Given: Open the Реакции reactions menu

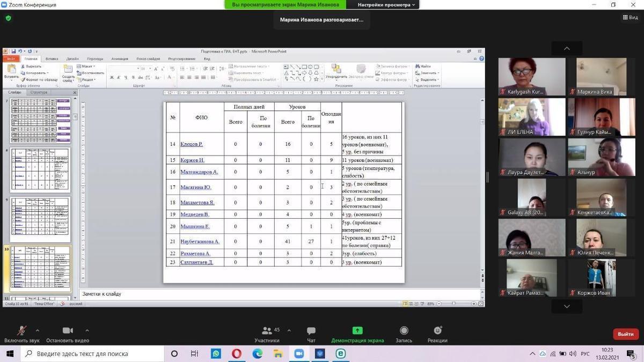Looking at the screenshot, I should tap(437, 331).
